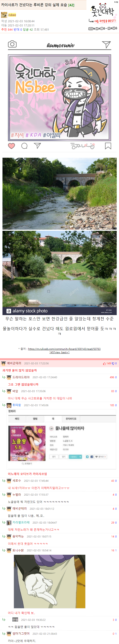
Task: Tap the pink heart icon below the NSbee artwork
Action: [x=11, y=146]
